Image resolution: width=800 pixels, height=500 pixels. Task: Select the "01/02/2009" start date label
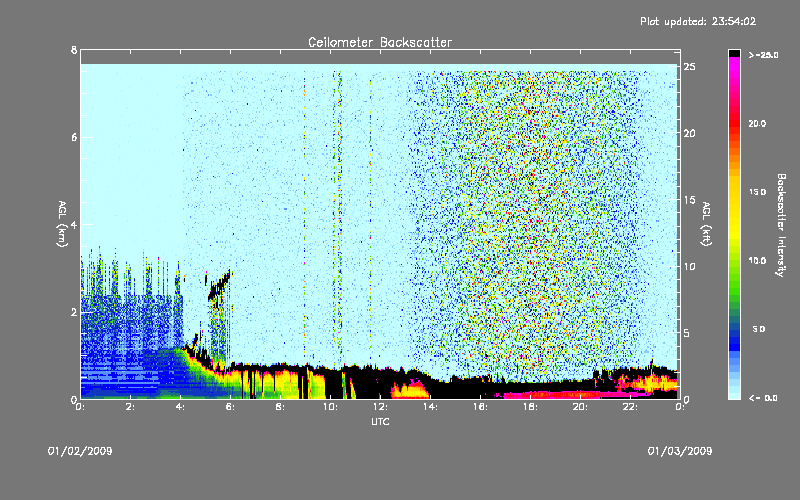click(80, 451)
